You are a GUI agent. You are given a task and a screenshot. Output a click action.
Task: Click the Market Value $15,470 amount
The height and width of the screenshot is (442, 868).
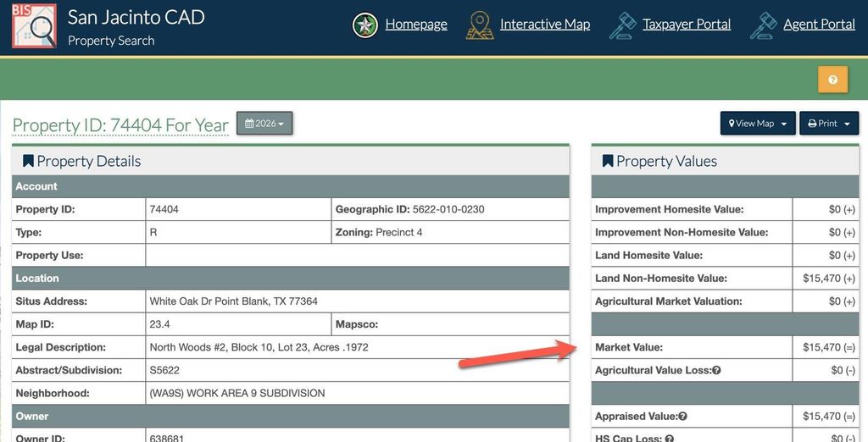click(829, 347)
